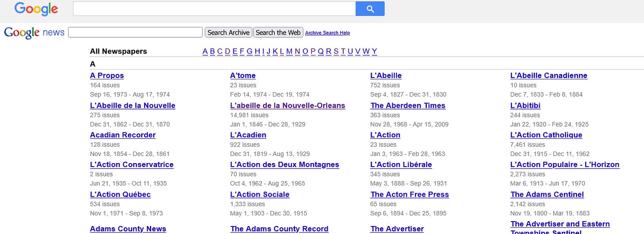Screen dimensions: 644x234
Task: Click the blue magnifier search button
Action: tap(370, 9)
